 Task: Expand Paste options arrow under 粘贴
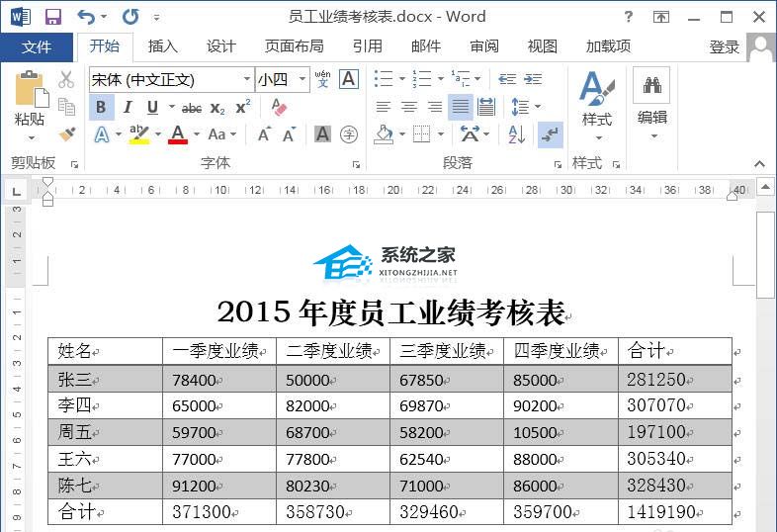32,137
